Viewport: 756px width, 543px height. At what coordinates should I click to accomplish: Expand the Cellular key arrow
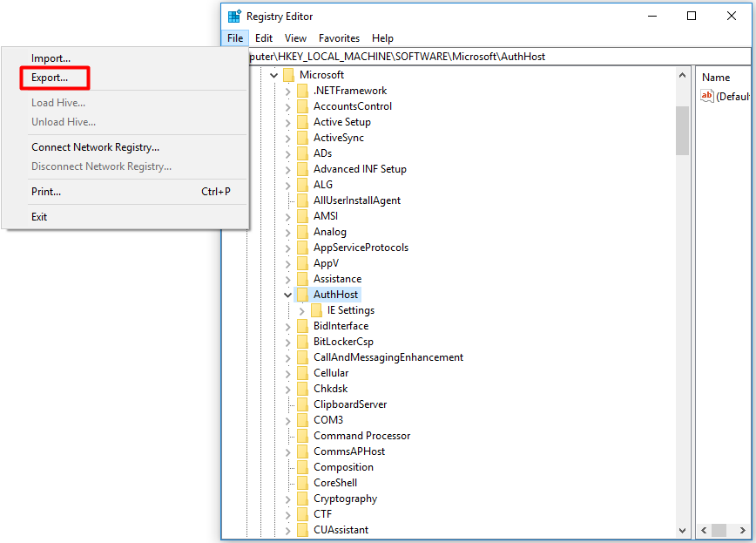click(x=288, y=373)
